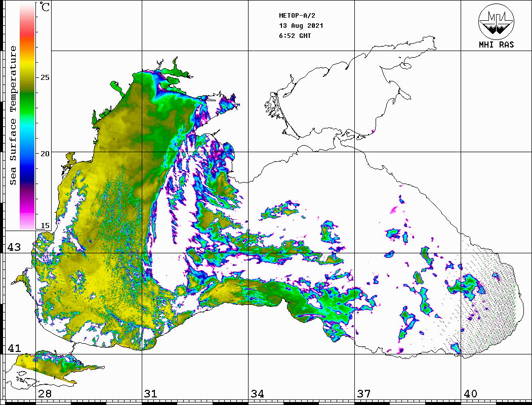This screenshot has width=532, height=405.
Task: Click the '°C' unit label
Action: click(45, 7)
